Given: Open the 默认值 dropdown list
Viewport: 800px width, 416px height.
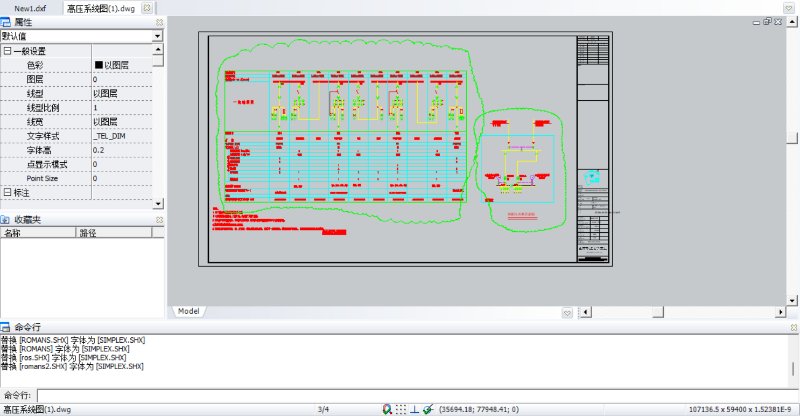Looking at the screenshot, I should pos(158,36).
